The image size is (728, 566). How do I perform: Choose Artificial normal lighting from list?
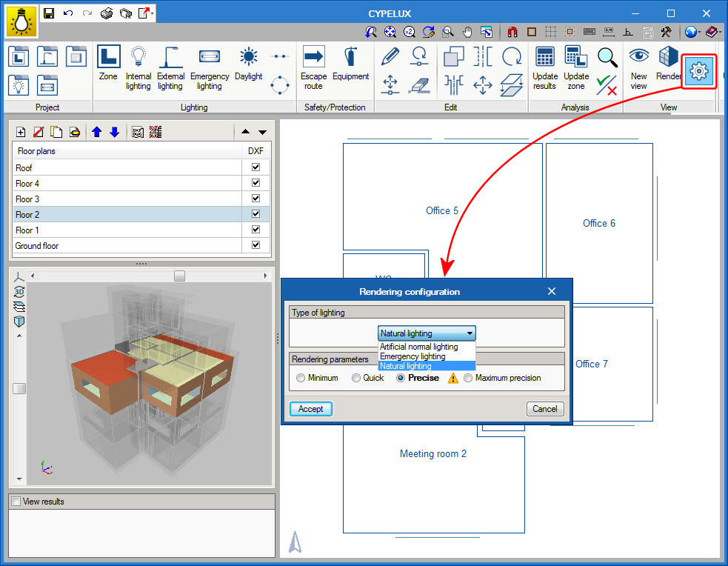[419, 347]
